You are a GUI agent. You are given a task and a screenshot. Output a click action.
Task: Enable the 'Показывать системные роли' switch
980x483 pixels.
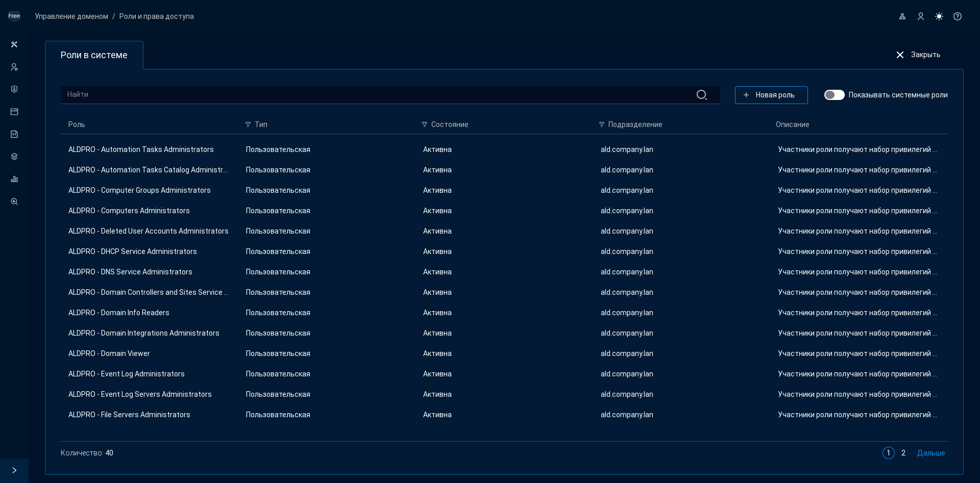coord(834,95)
